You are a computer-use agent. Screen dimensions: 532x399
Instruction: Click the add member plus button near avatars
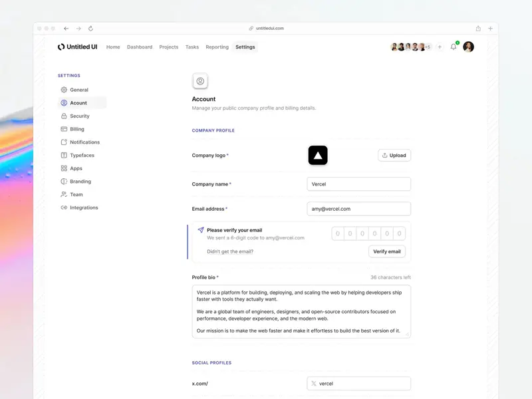click(x=440, y=47)
